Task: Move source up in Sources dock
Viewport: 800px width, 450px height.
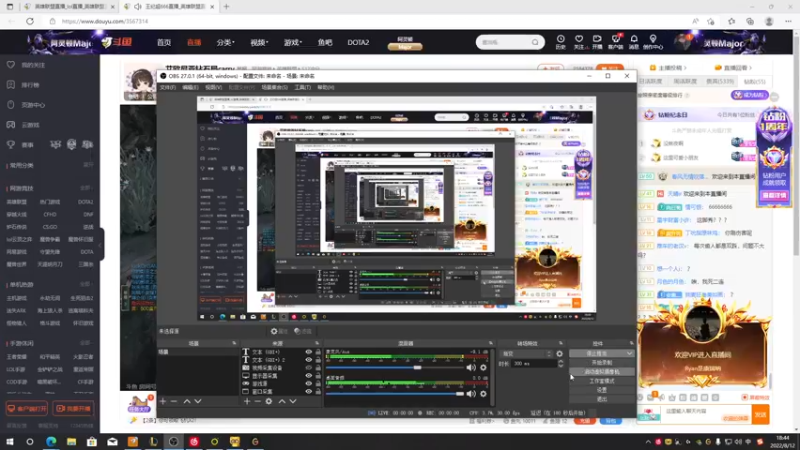Action: [282, 402]
